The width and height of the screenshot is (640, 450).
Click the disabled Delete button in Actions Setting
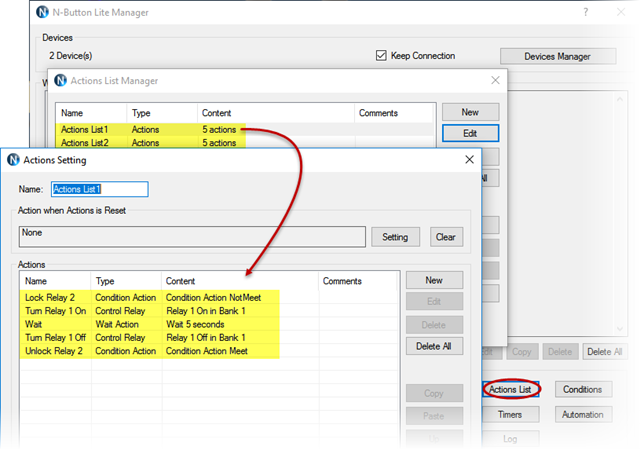(x=434, y=325)
